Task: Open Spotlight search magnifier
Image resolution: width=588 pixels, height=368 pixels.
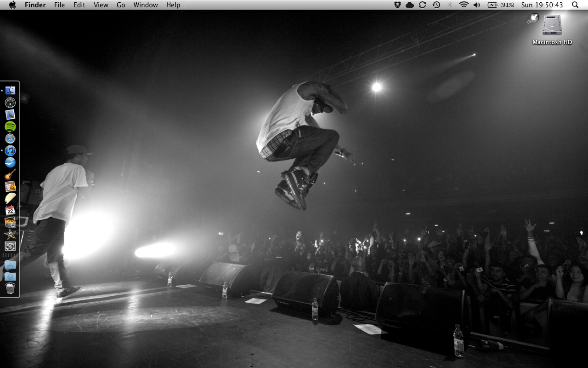Action: (575, 5)
